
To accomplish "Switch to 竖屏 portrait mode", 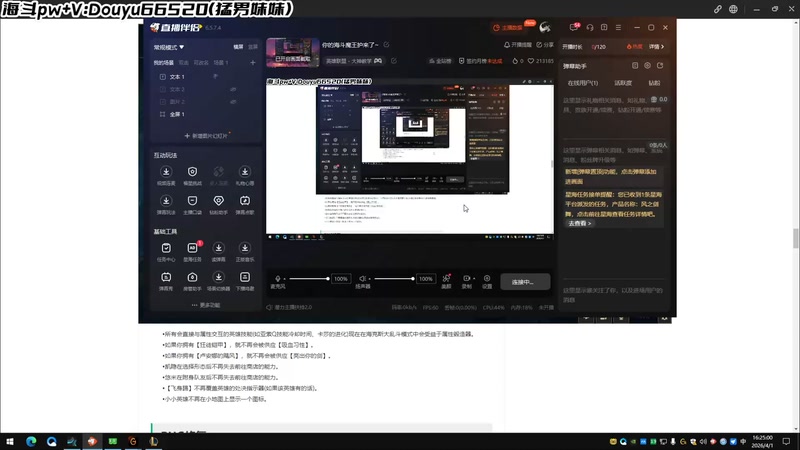I will click(253, 47).
